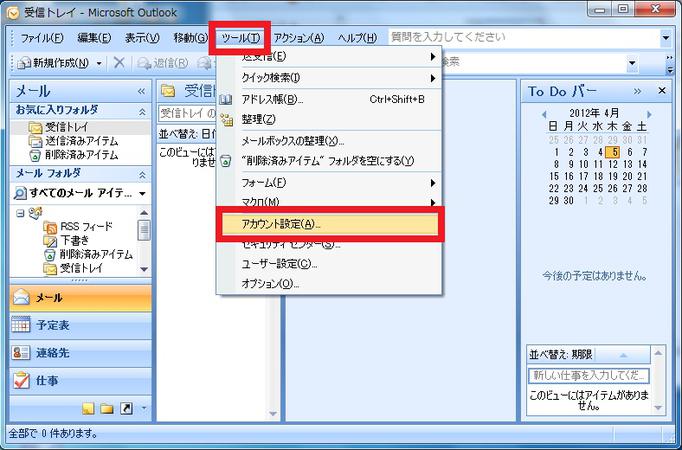Choose クイック検索(I) submenu entry

click(x=330, y=78)
